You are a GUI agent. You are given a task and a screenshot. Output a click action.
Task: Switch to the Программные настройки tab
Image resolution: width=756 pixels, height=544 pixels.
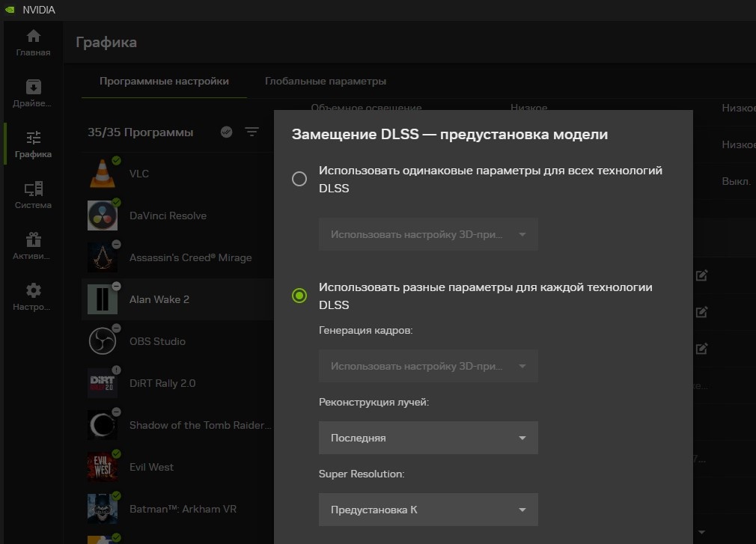[164, 81]
